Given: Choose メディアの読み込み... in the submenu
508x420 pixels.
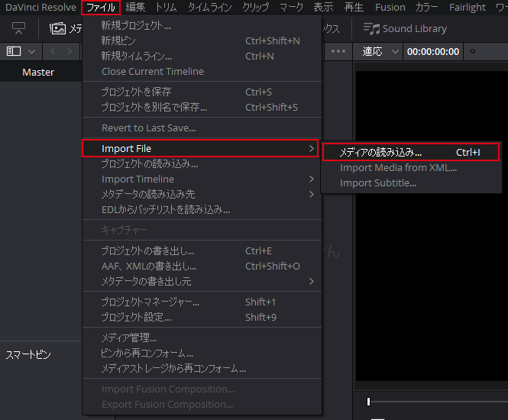Looking at the screenshot, I should tap(411, 152).
